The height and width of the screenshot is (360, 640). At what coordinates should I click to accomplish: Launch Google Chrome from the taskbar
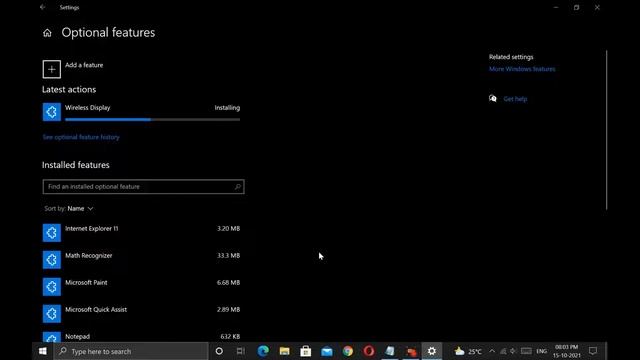[x=348, y=351]
